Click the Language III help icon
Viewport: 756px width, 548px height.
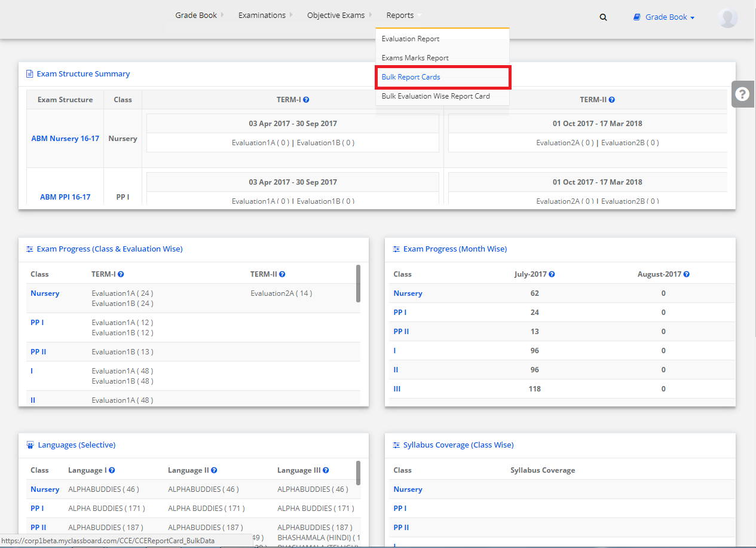(x=326, y=470)
